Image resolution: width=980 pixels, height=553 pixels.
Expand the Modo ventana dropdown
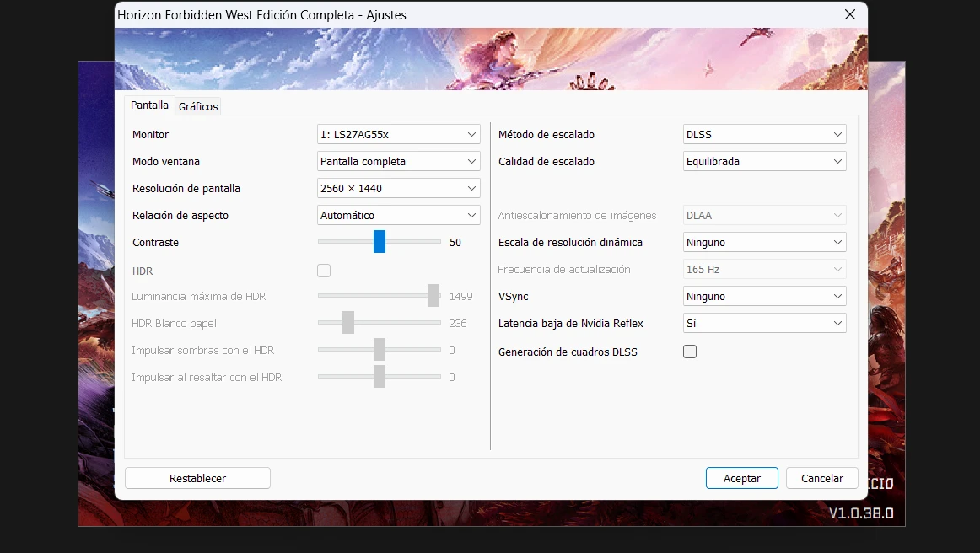[x=398, y=162]
